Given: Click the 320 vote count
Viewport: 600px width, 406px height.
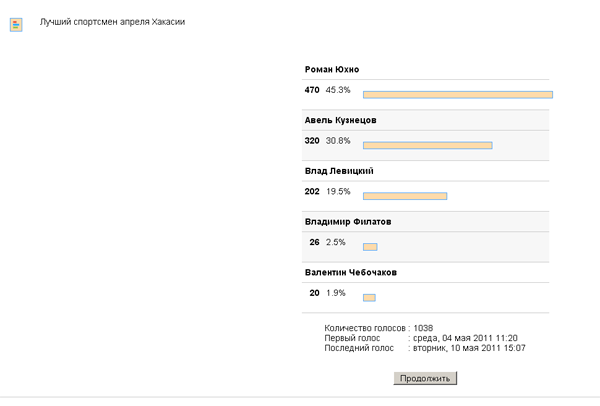Looking at the screenshot, I should point(311,141).
